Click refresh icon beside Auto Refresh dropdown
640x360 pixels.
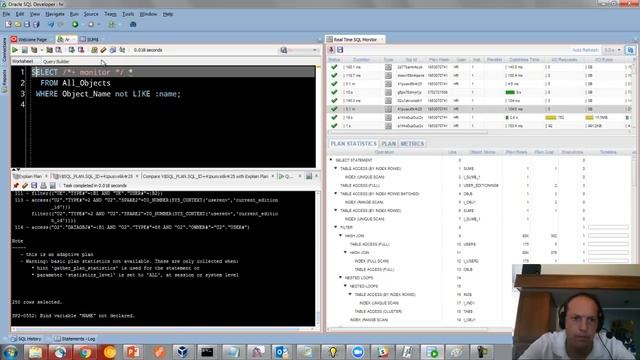[x=630, y=50]
